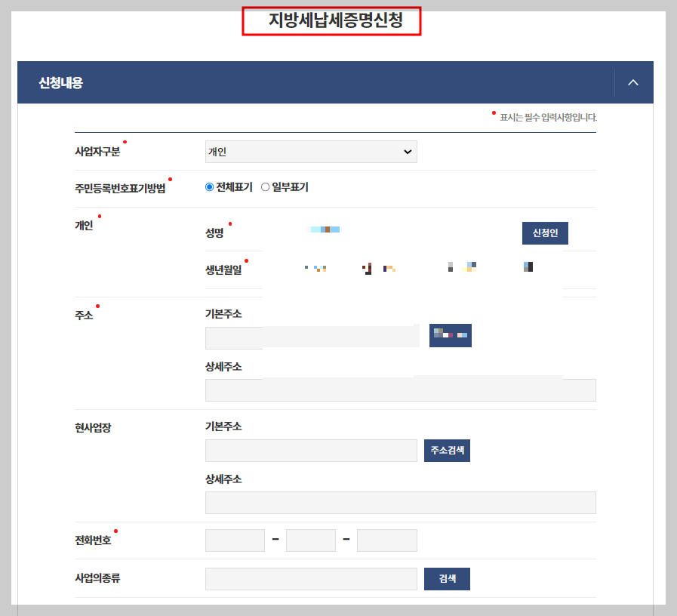
Task: Click the 주소검색 button for 현사업장
Action: (x=446, y=450)
